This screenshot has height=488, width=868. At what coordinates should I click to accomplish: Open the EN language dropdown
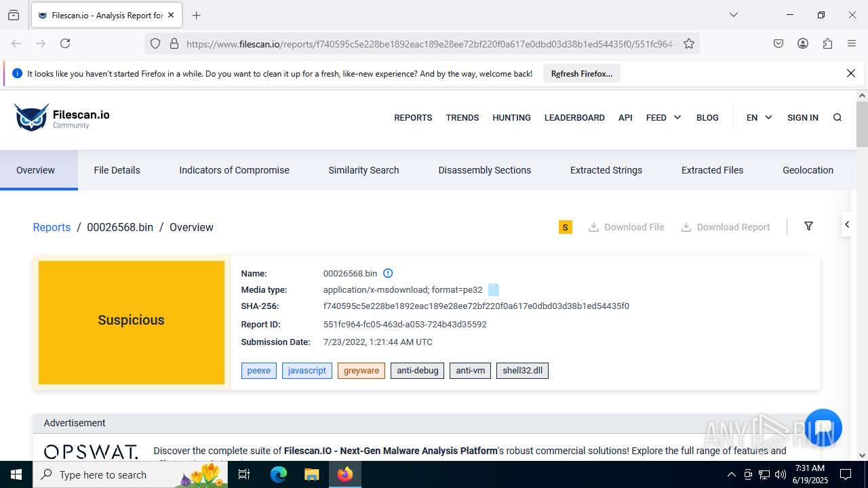tap(759, 117)
